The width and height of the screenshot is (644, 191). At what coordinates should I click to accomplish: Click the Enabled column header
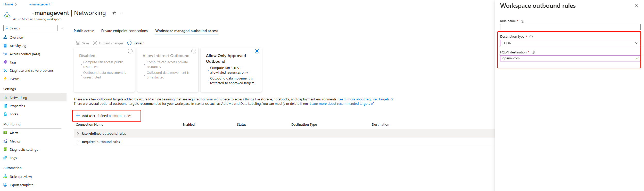tap(188, 124)
